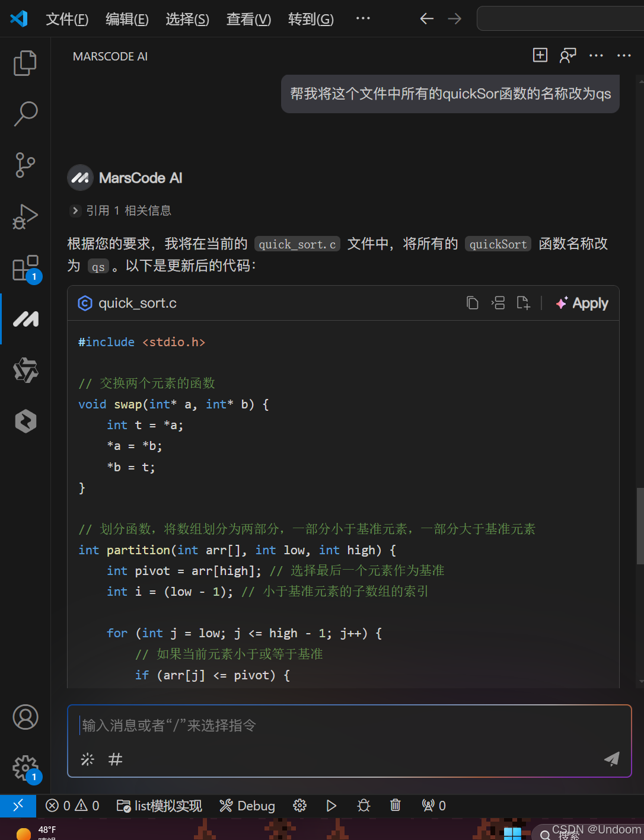Open the 编辑(E) menu
Viewport: 644px width, 840px height.
click(127, 20)
